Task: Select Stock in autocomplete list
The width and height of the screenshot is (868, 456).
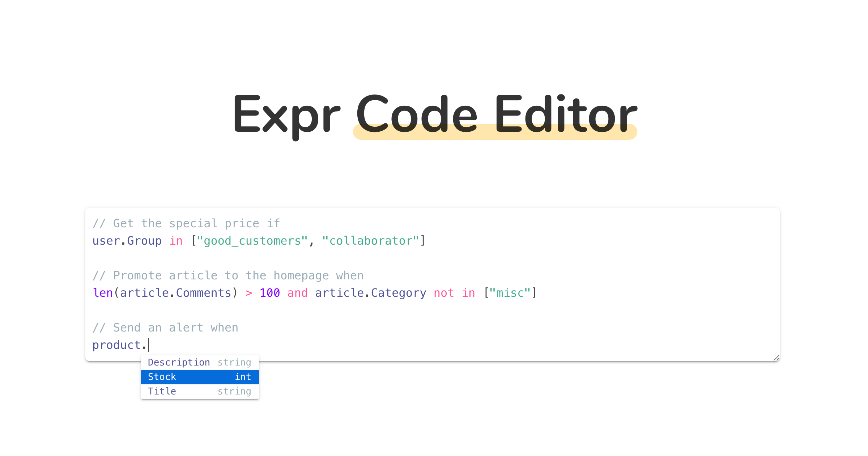Action: point(200,377)
